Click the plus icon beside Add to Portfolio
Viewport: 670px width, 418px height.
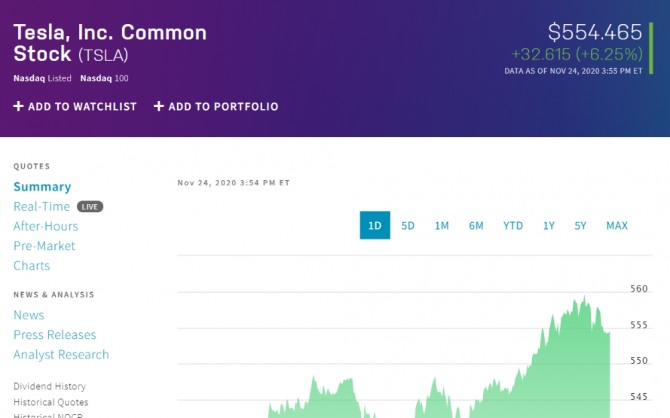159,106
